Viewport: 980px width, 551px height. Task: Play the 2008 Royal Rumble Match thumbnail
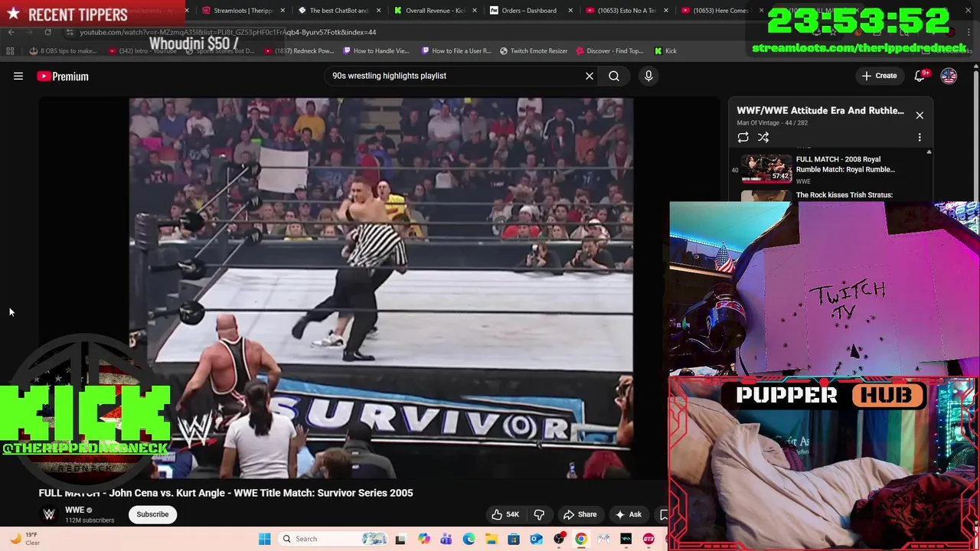point(766,169)
